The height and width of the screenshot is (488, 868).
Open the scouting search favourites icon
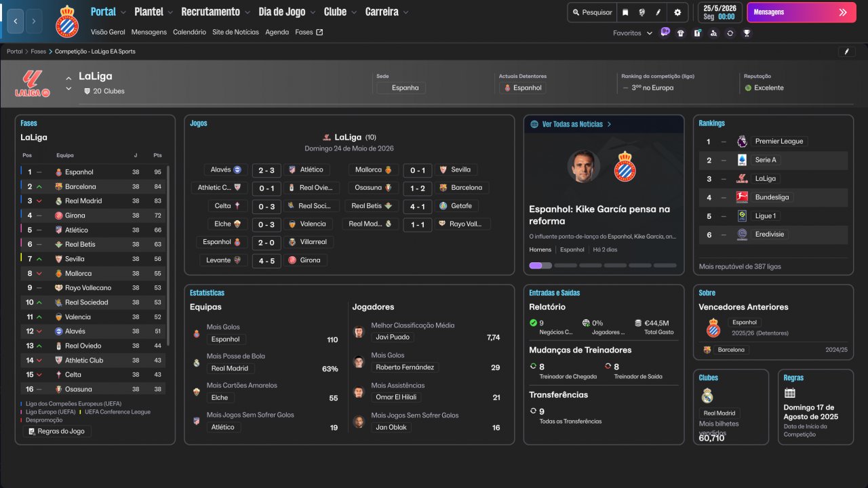click(713, 33)
